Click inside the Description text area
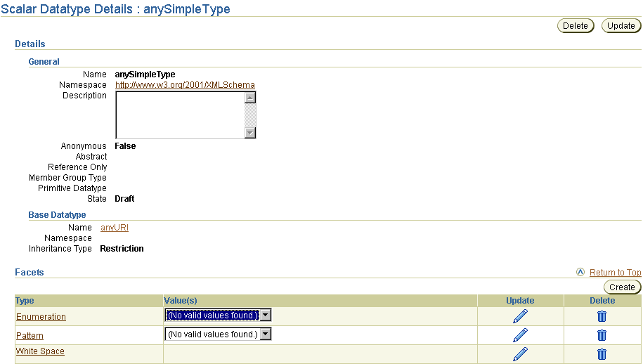This screenshot has height=364, width=643. (x=181, y=115)
